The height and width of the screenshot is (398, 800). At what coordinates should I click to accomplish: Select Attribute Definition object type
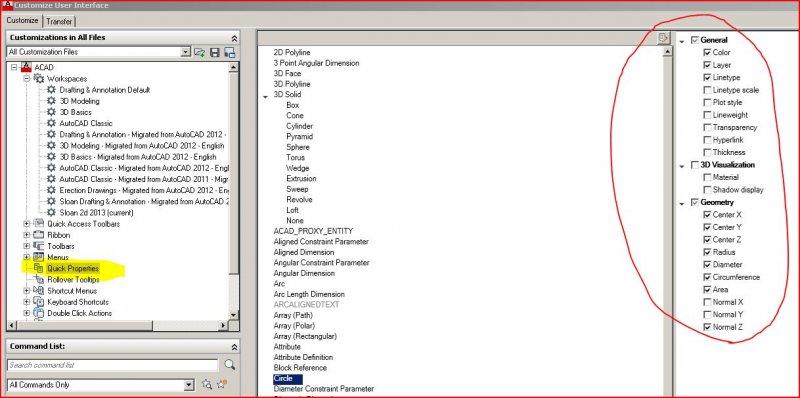(303, 357)
